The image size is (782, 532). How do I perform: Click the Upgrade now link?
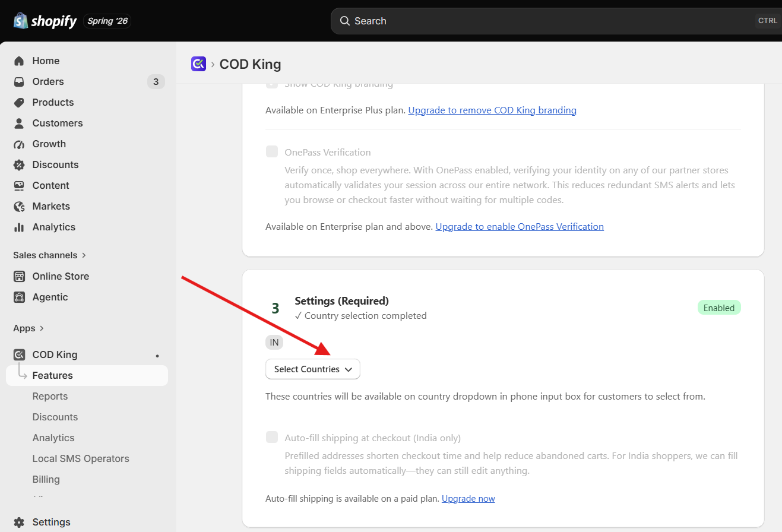[x=468, y=498]
